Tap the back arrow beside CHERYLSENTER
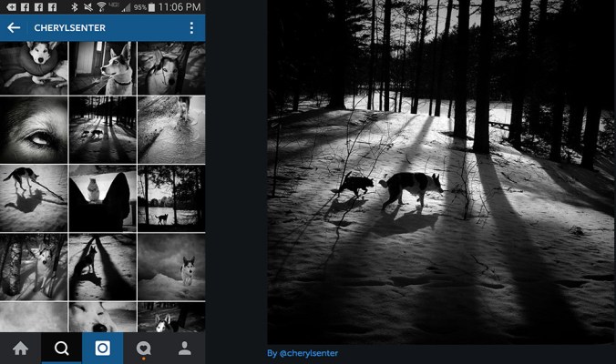This screenshot has height=364, width=616. 14,28
